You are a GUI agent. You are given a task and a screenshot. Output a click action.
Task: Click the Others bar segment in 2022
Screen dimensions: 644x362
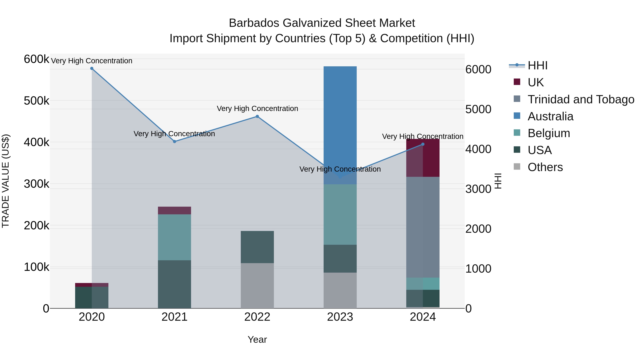point(257,286)
